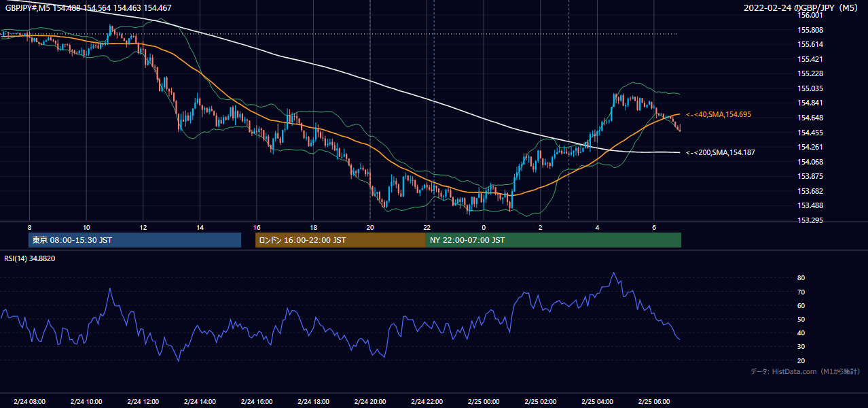Click hour label 18 under price chart
Image resolution: width=868 pixels, height=408 pixels.
(313, 227)
